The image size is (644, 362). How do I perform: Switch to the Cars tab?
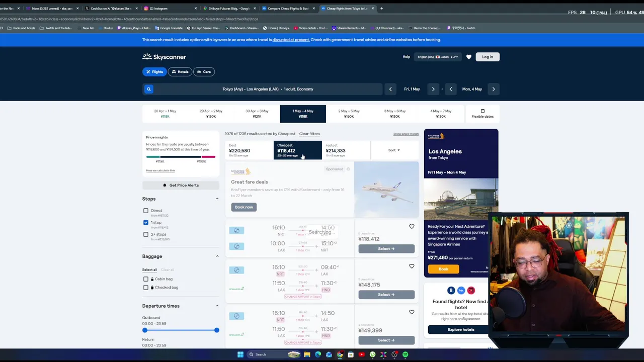[204, 72]
